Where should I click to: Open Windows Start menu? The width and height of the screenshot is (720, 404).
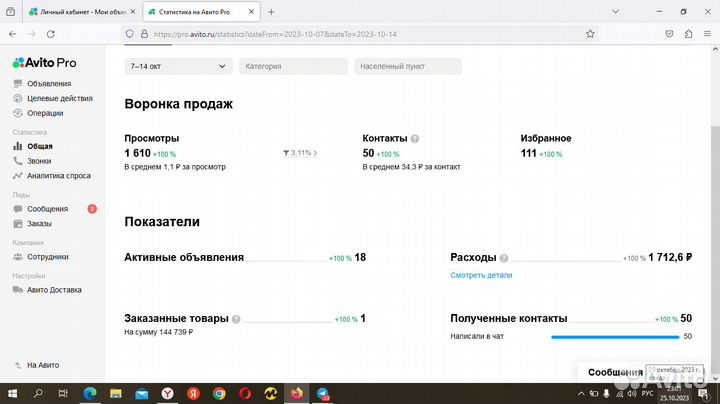pyautogui.click(x=12, y=393)
